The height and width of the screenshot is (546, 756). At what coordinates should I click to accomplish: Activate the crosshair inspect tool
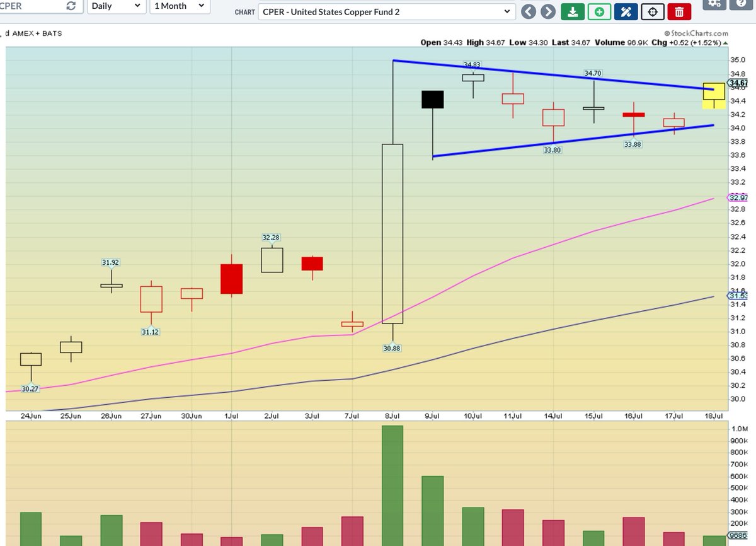point(653,11)
